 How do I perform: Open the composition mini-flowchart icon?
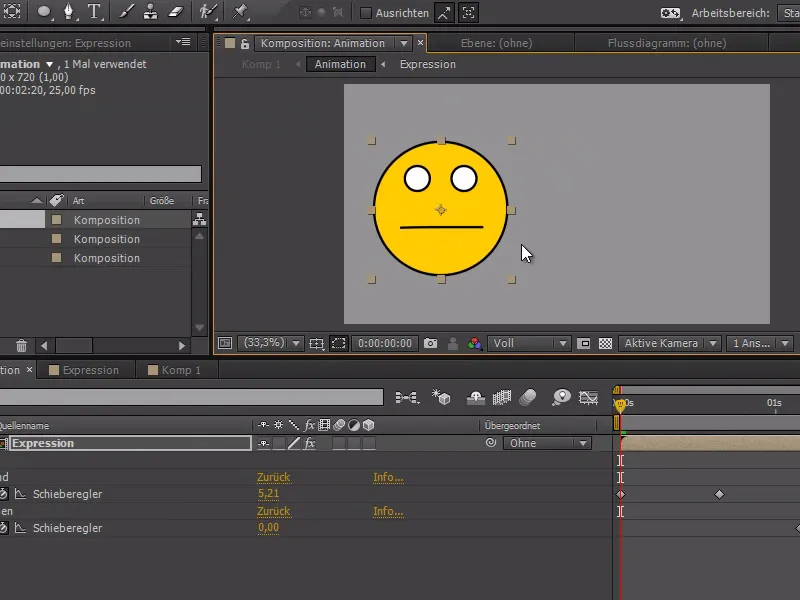tap(407, 397)
